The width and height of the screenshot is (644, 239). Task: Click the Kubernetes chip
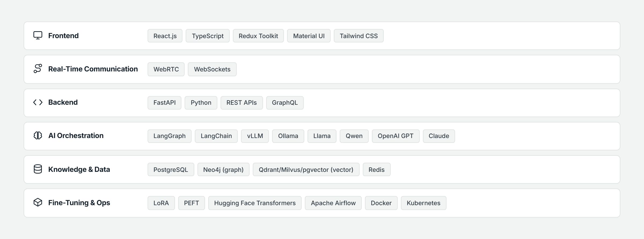pyautogui.click(x=424, y=203)
